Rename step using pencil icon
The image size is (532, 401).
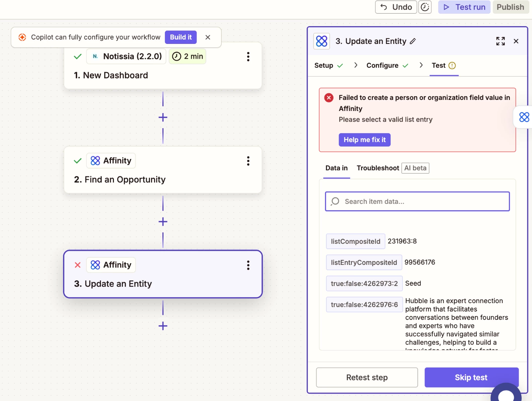click(x=413, y=41)
